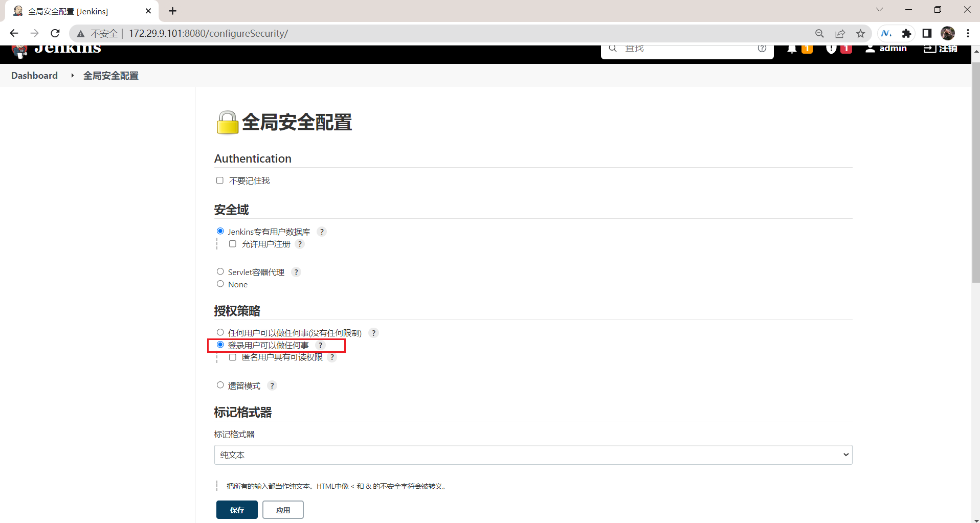The width and height of the screenshot is (980, 523).
Task: Check 匿名用户具有可读权限
Action: pyautogui.click(x=233, y=357)
